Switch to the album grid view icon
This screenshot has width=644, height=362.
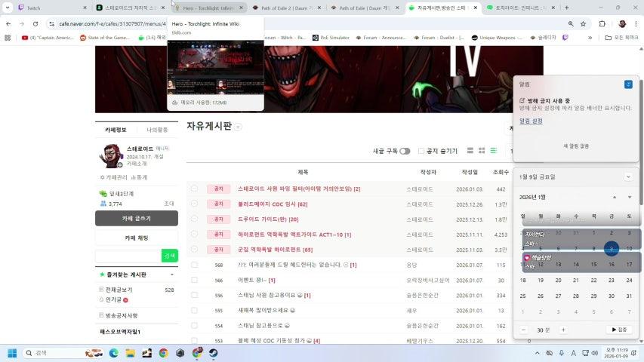(x=482, y=151)
